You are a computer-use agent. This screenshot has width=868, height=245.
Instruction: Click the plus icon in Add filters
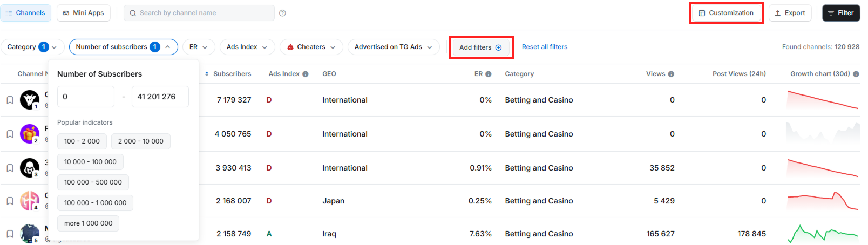coord(499,47)
